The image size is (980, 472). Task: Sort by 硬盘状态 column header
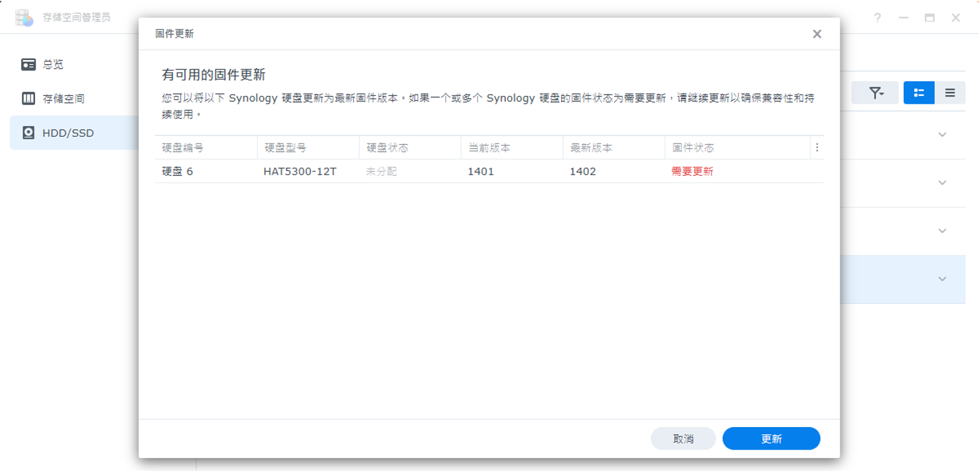pyautogui.click(x=410, y=147)
